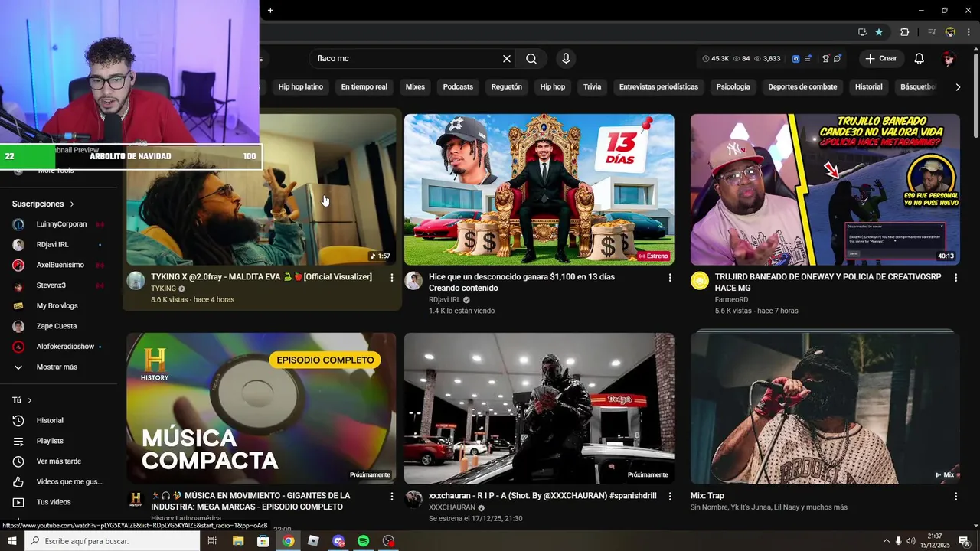Show more chips with right arrow
Image resolution: width=980 pixels, height=551 pixels.
958,87
